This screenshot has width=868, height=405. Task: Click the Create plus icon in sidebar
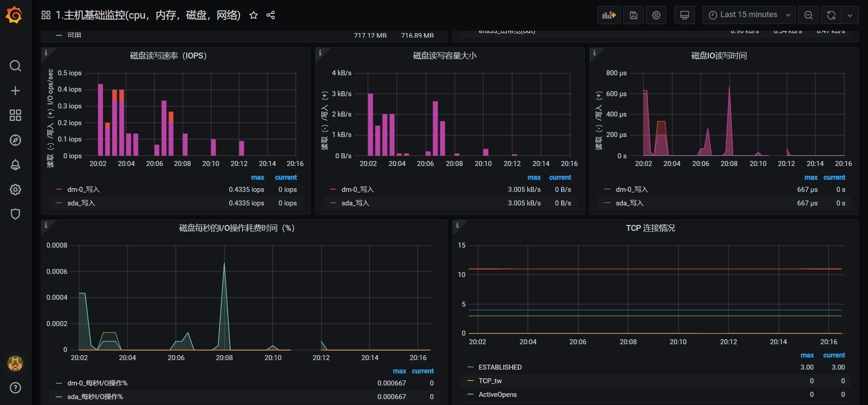(x=15, y=91)
